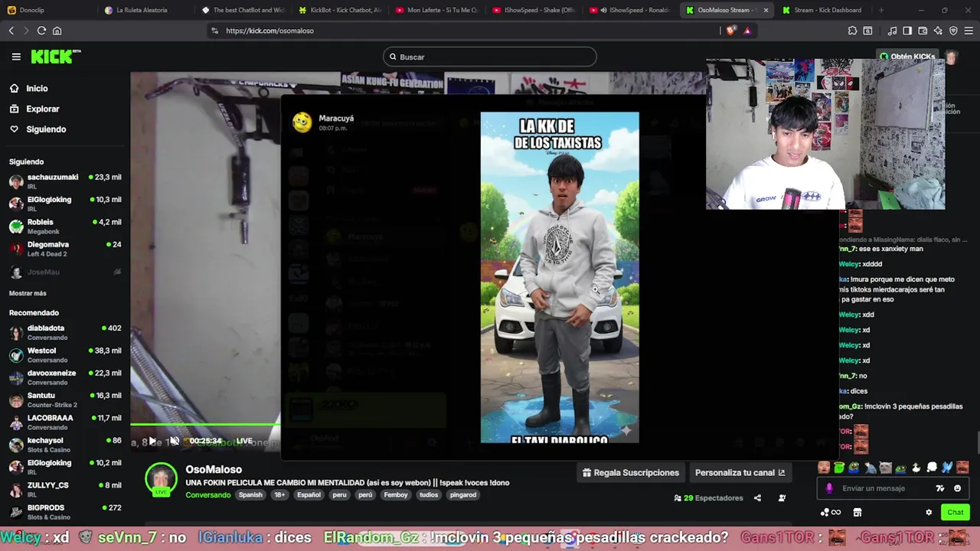Image resolution: width=980 pixels, height=551 pixels.
Task: Open Leo AI sparkle icon
Action: click(938, 31)
